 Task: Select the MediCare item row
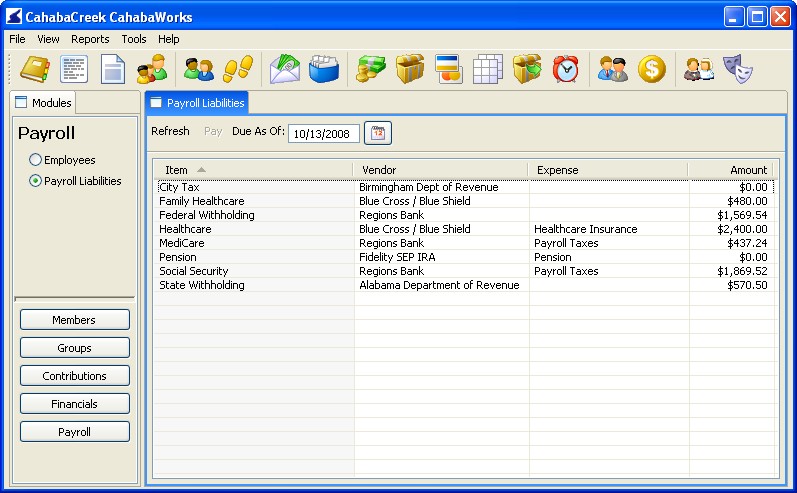(465, 243)
